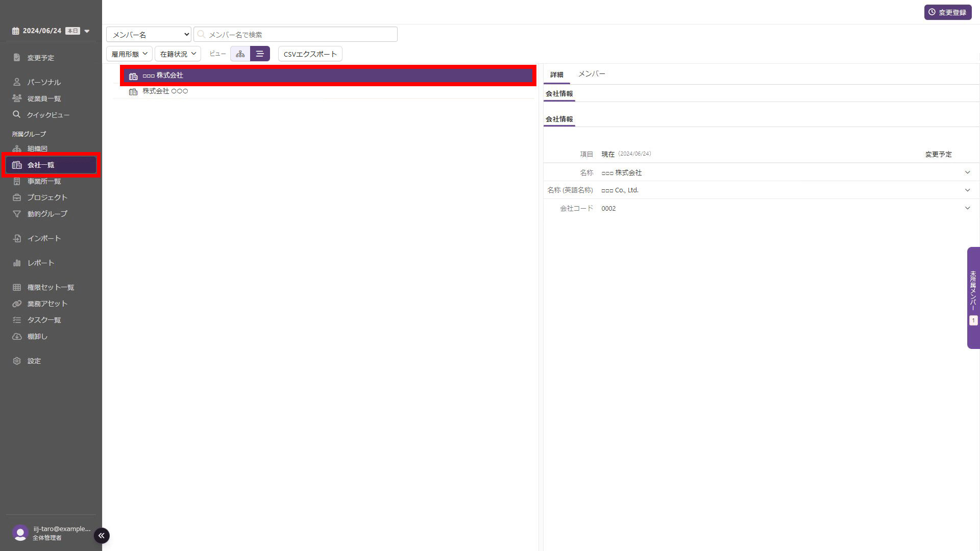Screen dimensions: 980x551
Task: Click the 動的グループ filter icon
Action: pyautogui.click(x=17, y=214)
